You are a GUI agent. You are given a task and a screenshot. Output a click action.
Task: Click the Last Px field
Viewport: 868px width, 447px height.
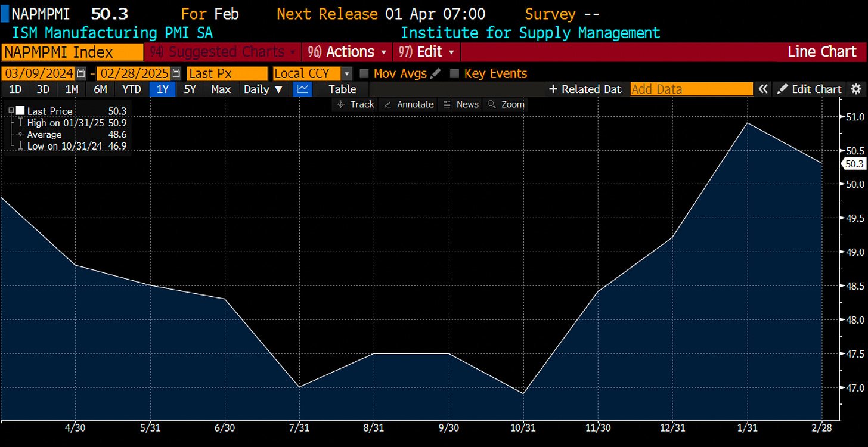tap(227, 74)
